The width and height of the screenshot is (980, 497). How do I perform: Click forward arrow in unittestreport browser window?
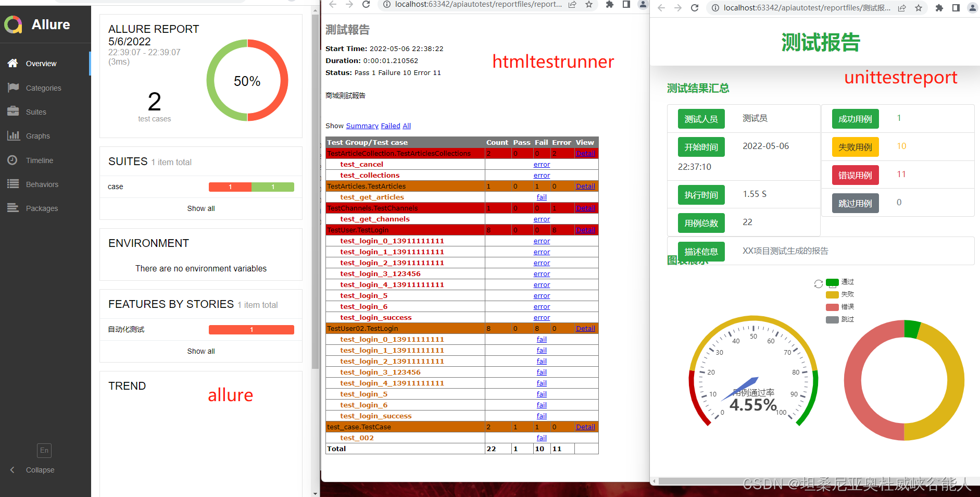point(678,8)
